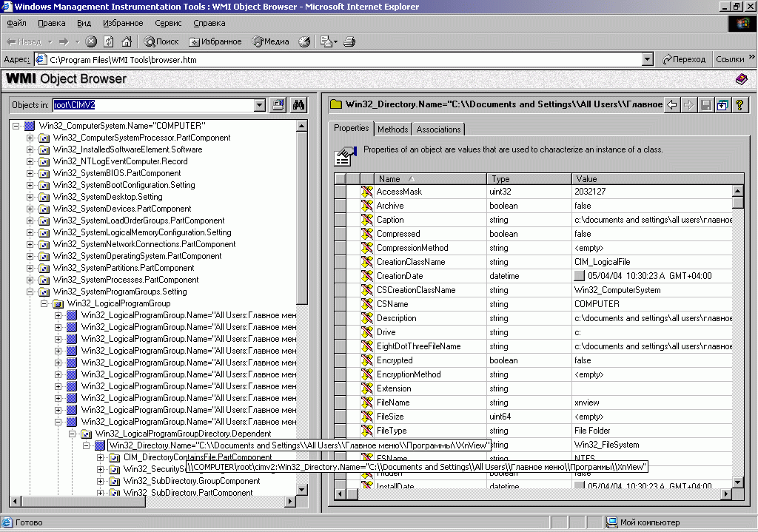Click the Print icon in toolbar
This screenshot has height=532, width=758.
pos(349,41)
